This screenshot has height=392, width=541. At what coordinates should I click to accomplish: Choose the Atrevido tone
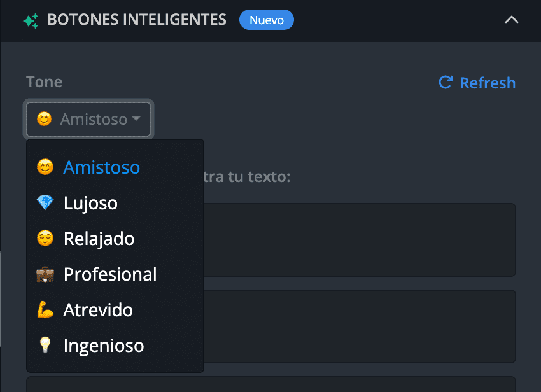tap(115, 309)
